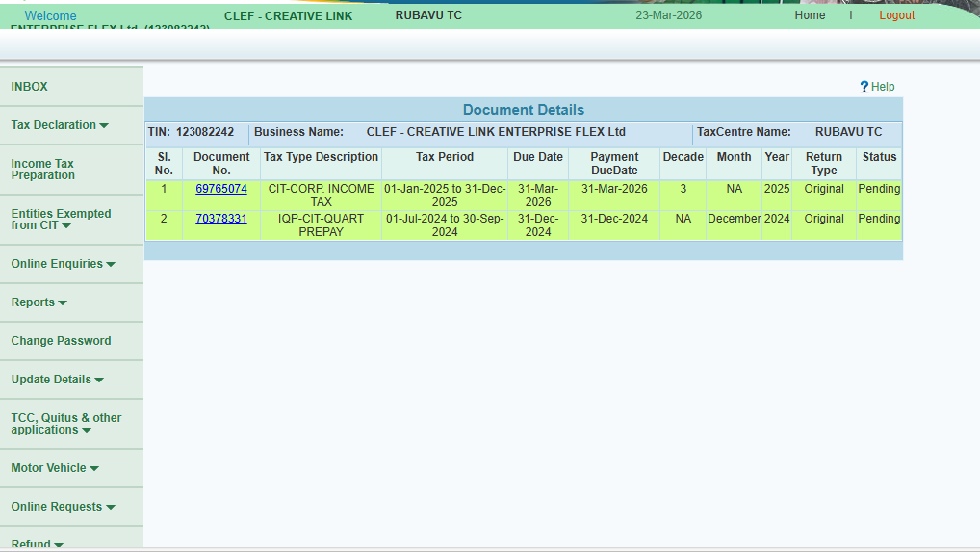Go to the Home page
The image size is (980, 552).
click(810, 15)
